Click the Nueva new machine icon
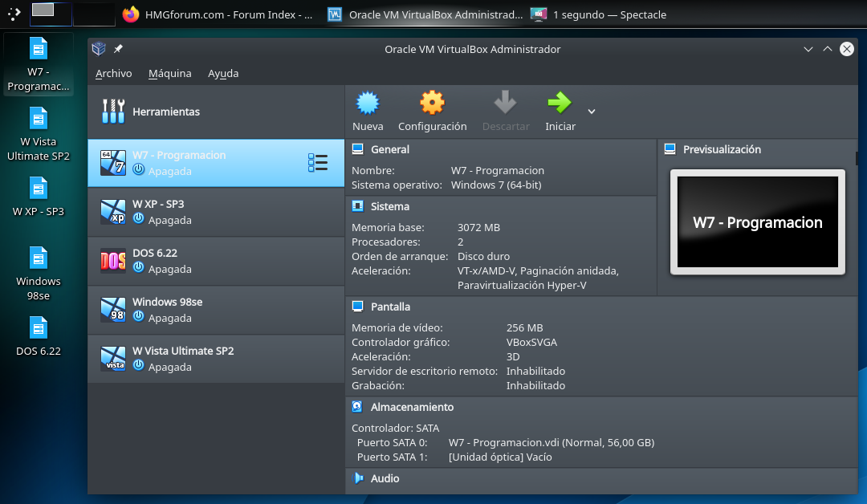The height and width of the screenshot is (504, 867). point(367,103)
